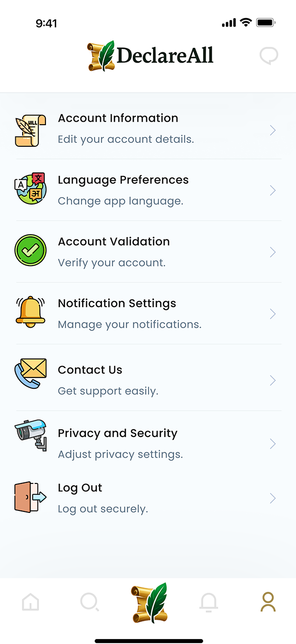Open Account Validation label
The image size is (296, 644).
point(113,241)
